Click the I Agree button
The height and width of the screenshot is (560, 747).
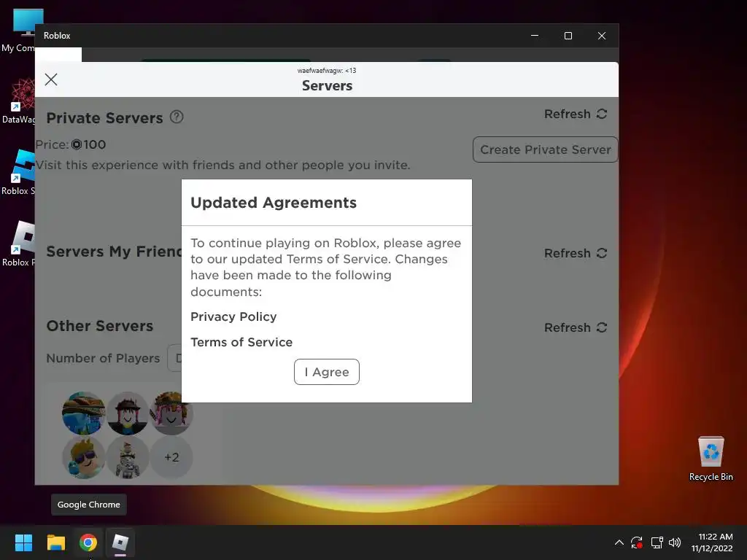click(x=326, y=372)
